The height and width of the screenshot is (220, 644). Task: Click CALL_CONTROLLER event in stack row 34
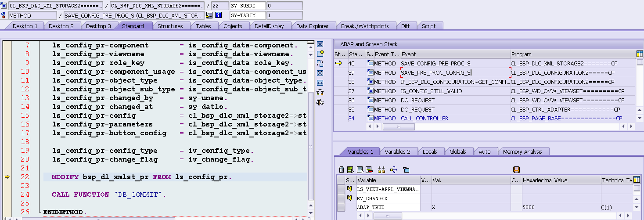pyautogui.click(x=455, y=118)
